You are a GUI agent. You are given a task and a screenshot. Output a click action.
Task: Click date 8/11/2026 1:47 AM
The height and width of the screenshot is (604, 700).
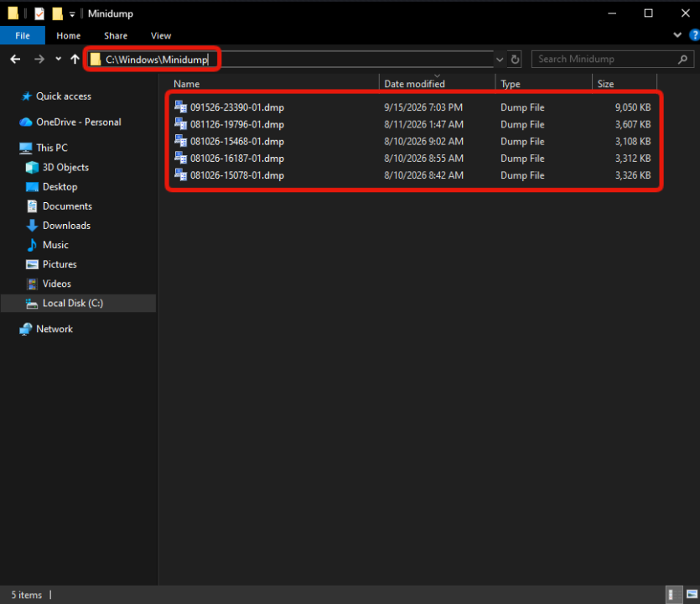pos(423,124)
